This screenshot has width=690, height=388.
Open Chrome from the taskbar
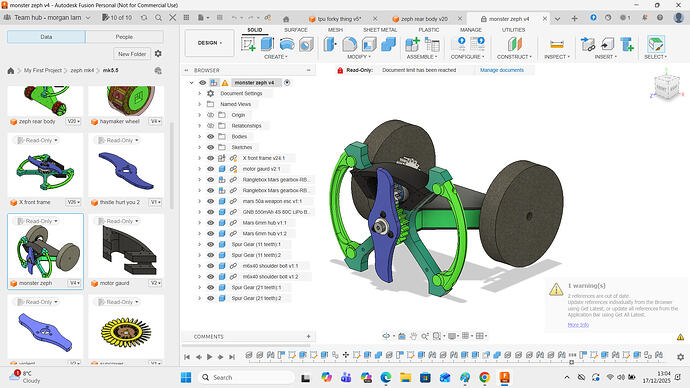click(484, 377)
